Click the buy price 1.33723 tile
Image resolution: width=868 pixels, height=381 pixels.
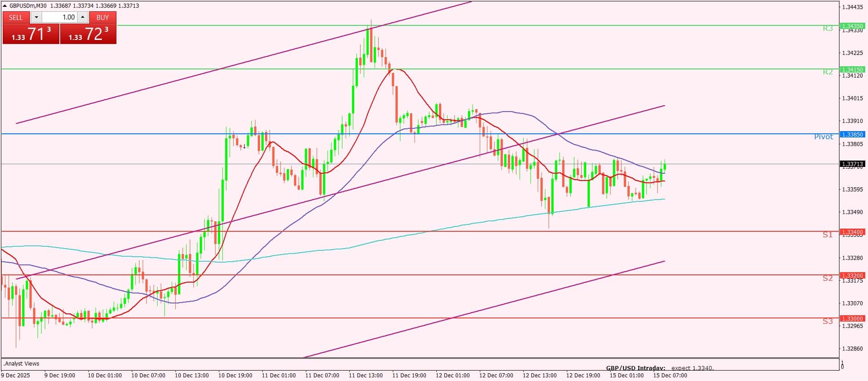pyautogui.click(x=88, y=34)
